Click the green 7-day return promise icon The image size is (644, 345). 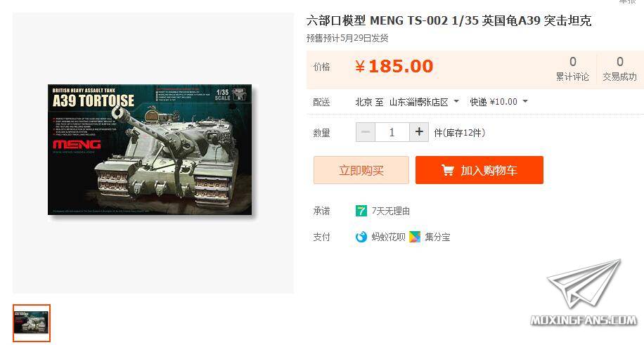(x=361, y=211)
